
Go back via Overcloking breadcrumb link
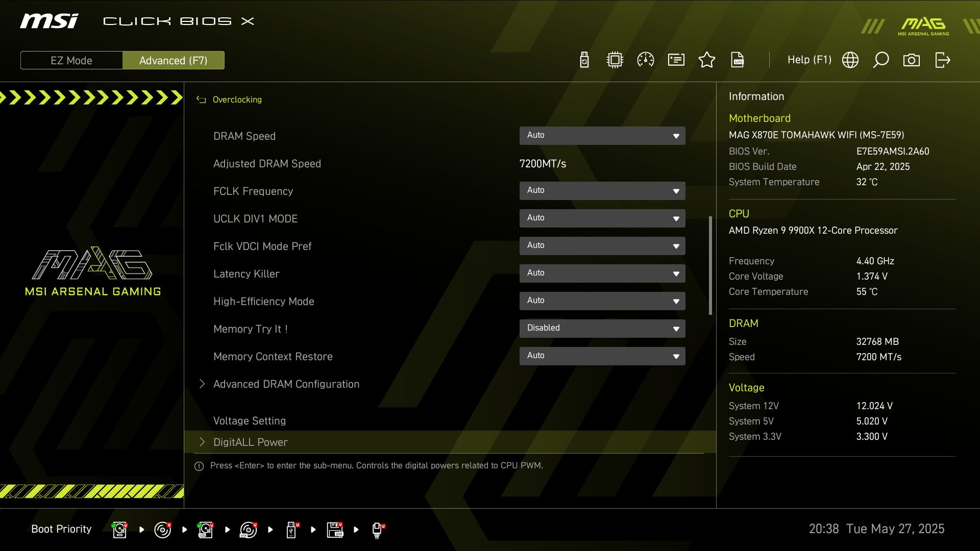coord(237,99)
